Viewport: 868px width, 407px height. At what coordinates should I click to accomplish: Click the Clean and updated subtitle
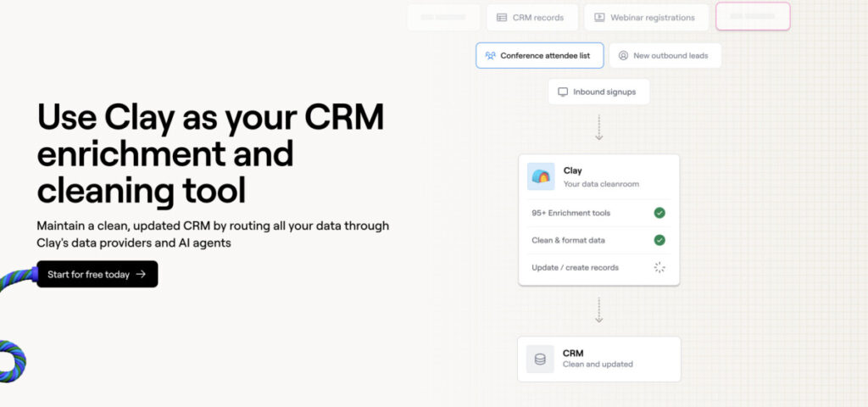point(598,365)
